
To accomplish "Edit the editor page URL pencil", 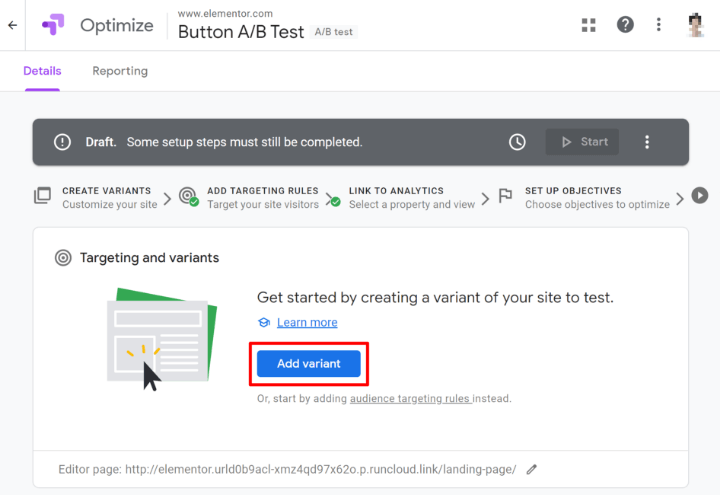I will (532, 469).
